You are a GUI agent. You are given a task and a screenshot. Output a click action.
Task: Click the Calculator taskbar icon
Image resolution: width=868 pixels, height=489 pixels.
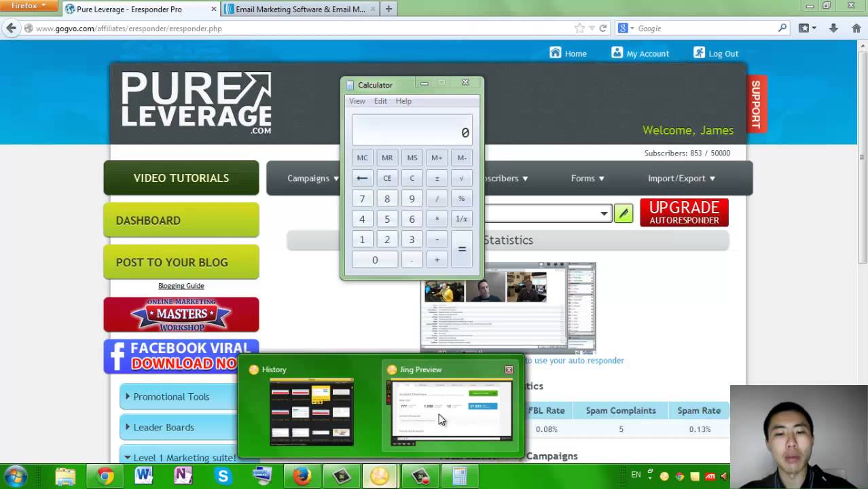(460, 476)
